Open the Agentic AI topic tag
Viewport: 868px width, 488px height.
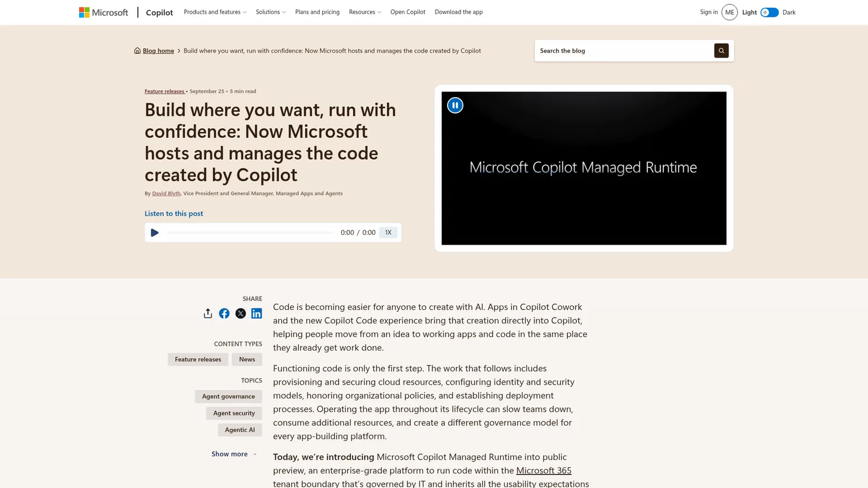click(240, 430)
